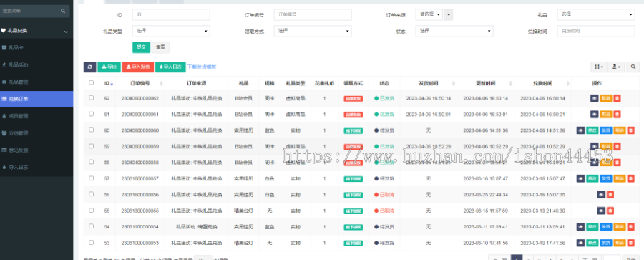Delete order 56 using the trash icon
The height and width of the screenshot is (260, 644).
pyautogui.click(x=610, y=195)
